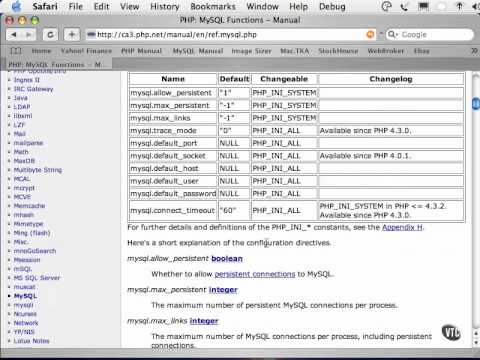Open the Edit menu
480x360 pixels.
pyautogui.click(x=101, y=6)
